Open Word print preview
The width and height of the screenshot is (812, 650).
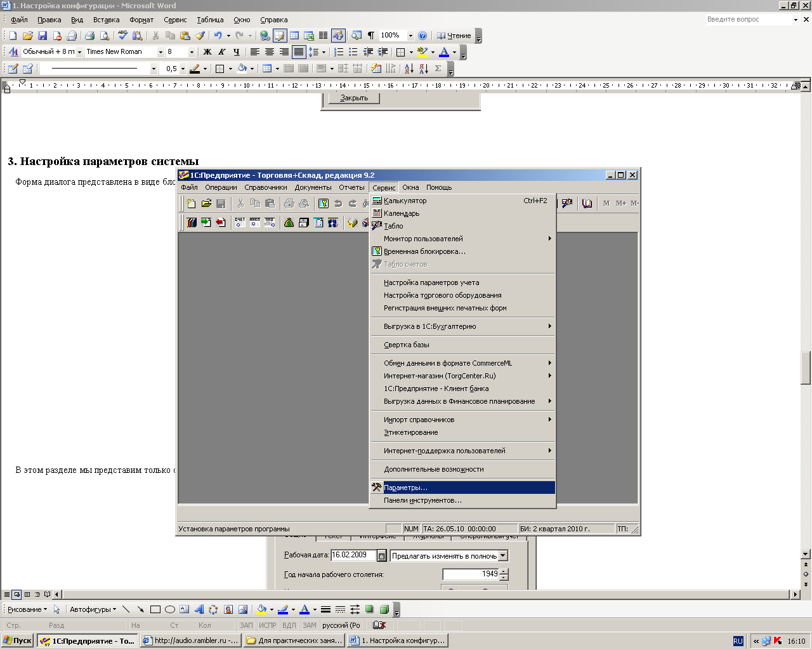pyautogui.click(x=105, y=36)
